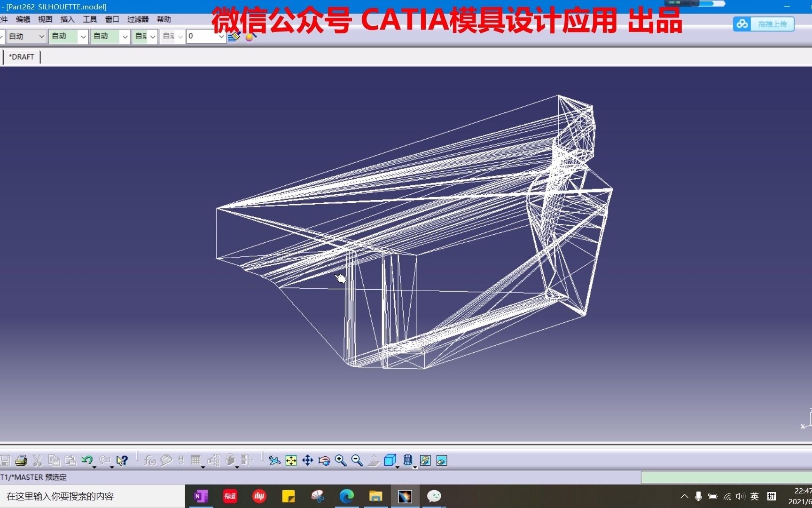Open the 帮助 menu
The image size is (812, 508).
[164, 19]
